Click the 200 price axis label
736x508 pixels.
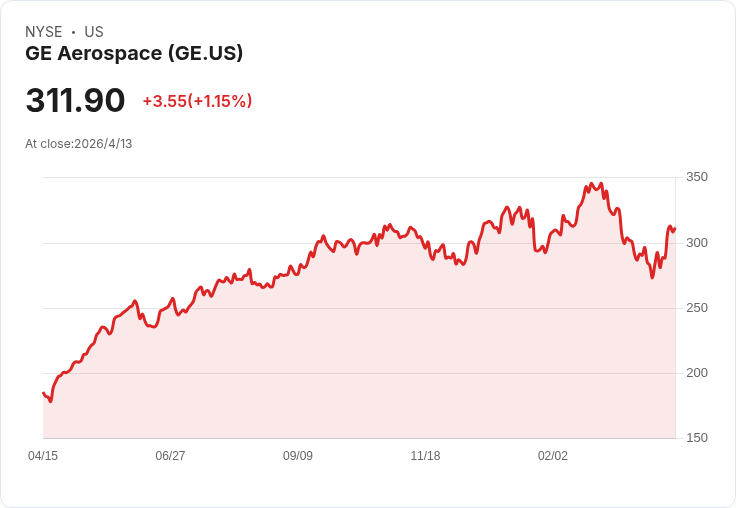tap(697, 373)
